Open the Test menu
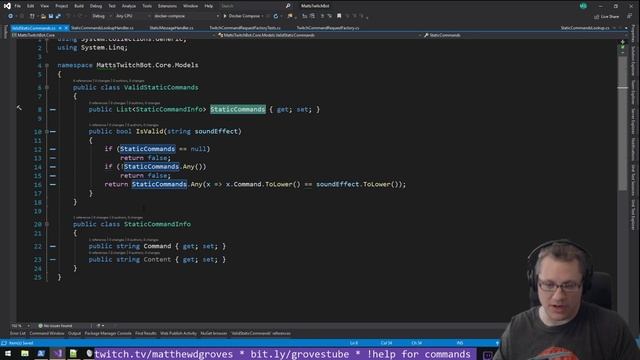Viewport: 640px width, 360px height. click(112, 6)
